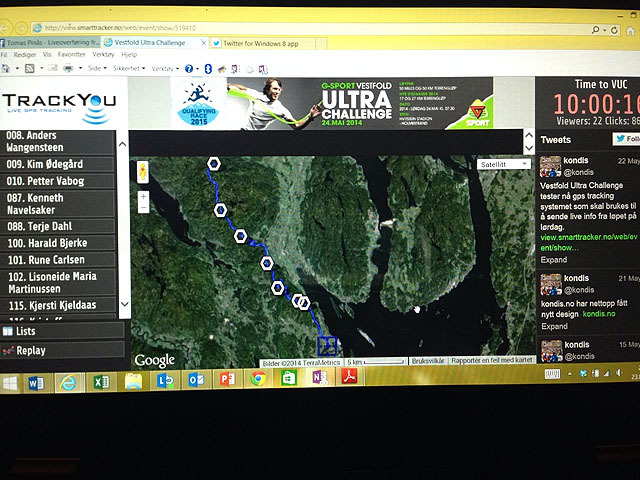640x480 pixels.
Task: Open the view.smarttracker.no tweet link
Action: 588,242
